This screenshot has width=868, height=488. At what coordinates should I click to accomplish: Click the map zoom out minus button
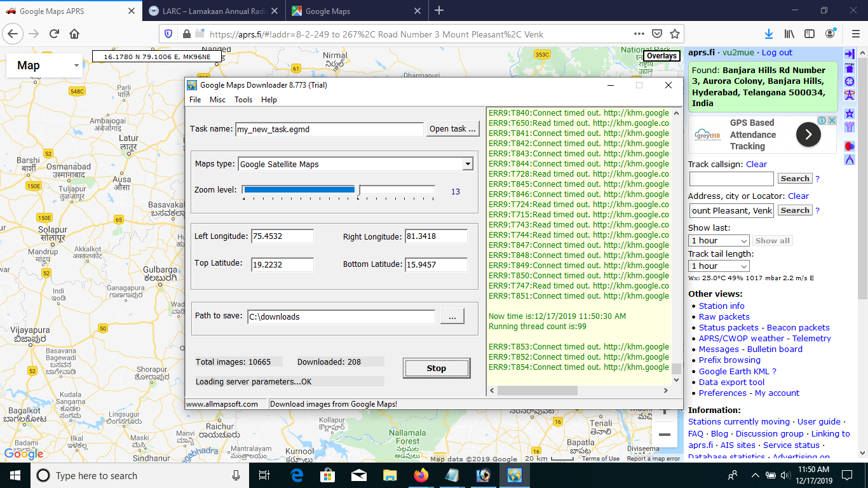pos(664,434)
